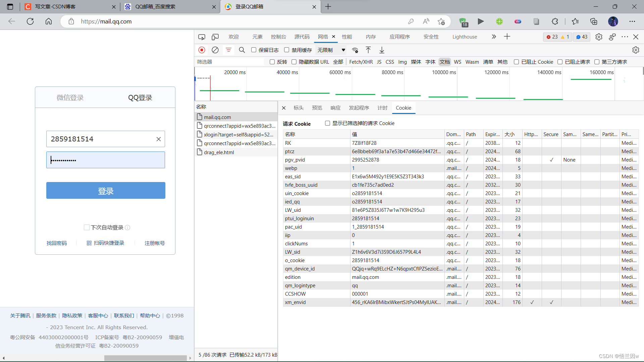Open the 无限制 throttling dropdown
Viewport: 644px width, 362px height.
tap(331, 50)
